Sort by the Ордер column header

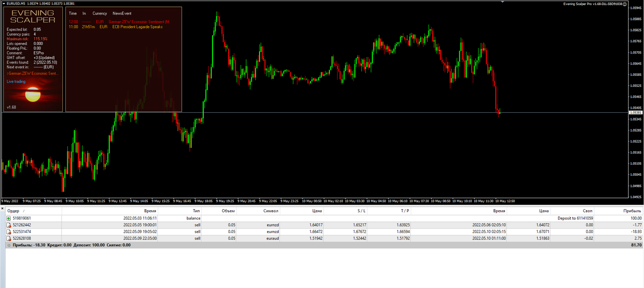pos(13,211)
